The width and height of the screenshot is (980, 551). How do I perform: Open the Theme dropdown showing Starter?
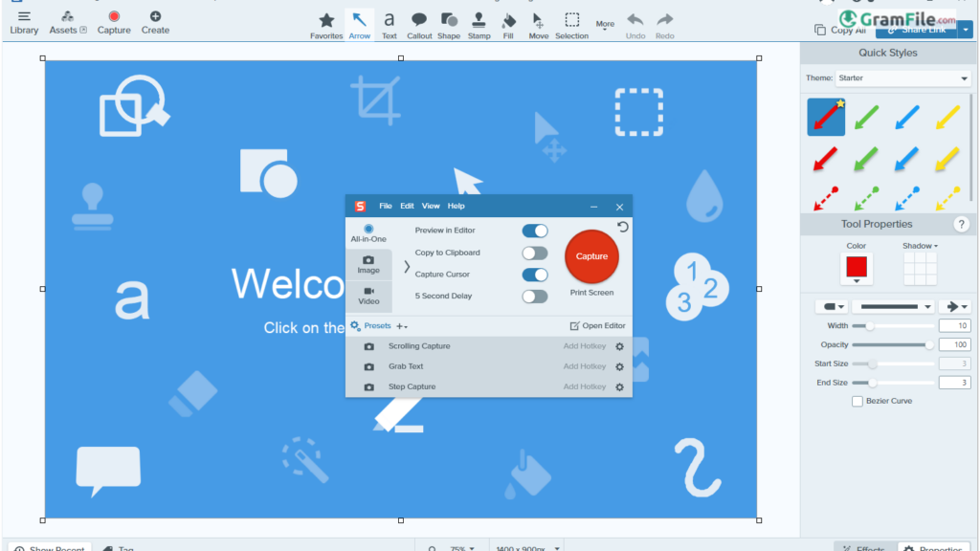902,78
